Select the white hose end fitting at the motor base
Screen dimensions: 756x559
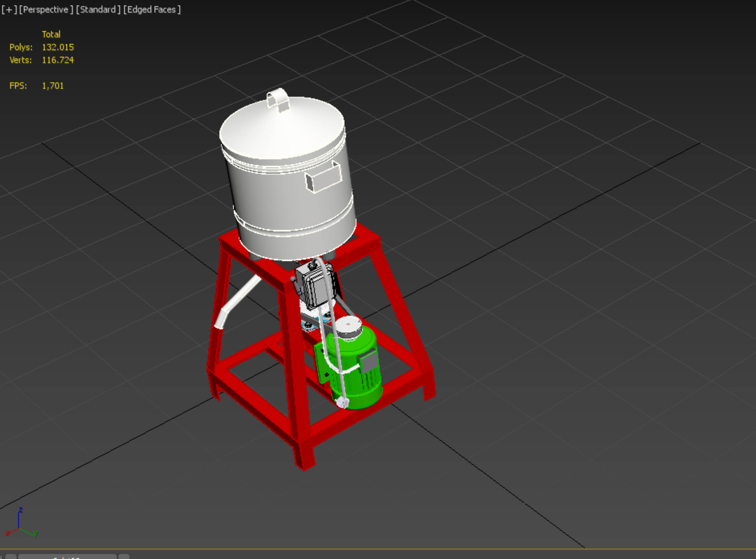click(x=342, y=402)
